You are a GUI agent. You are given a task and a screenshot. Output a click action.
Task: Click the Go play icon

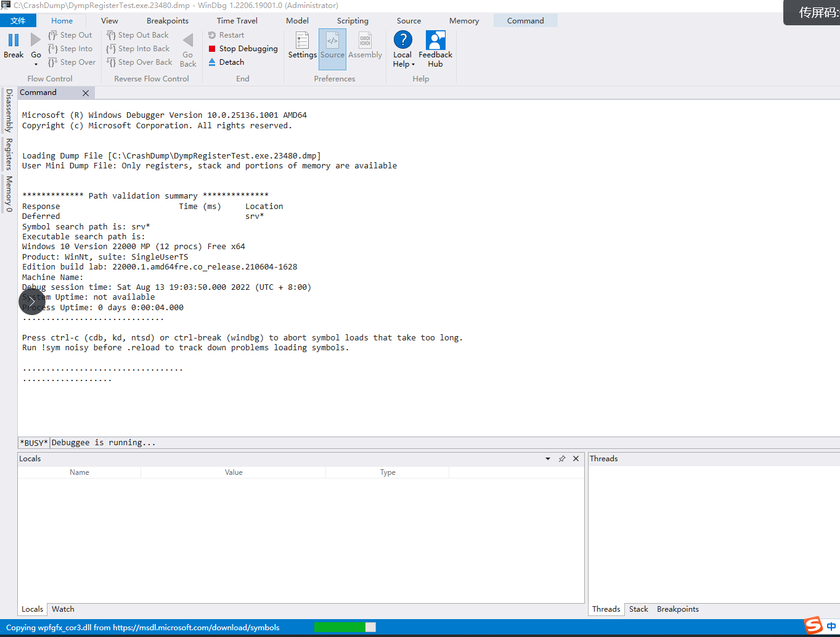tap(36, 40)
